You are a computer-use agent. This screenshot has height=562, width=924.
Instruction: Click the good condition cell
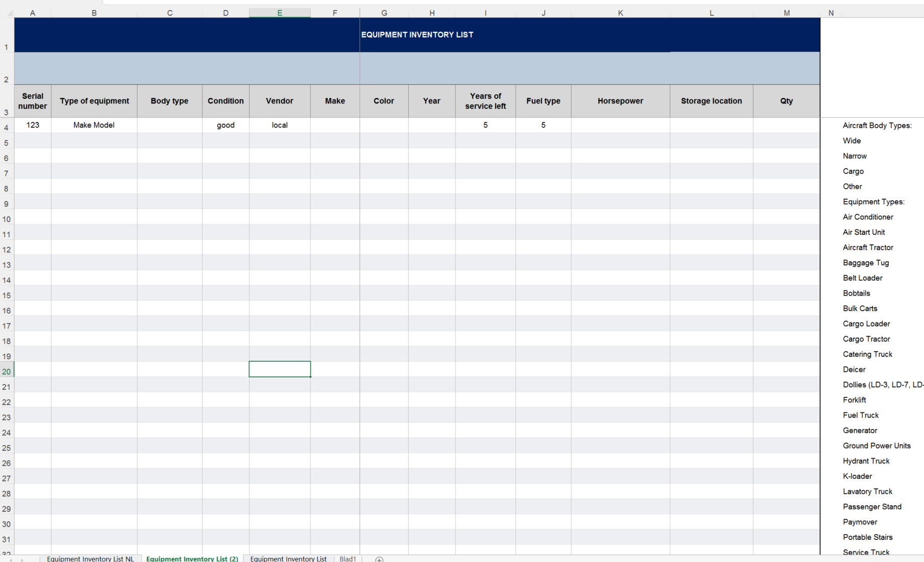[x=225, y=125]
